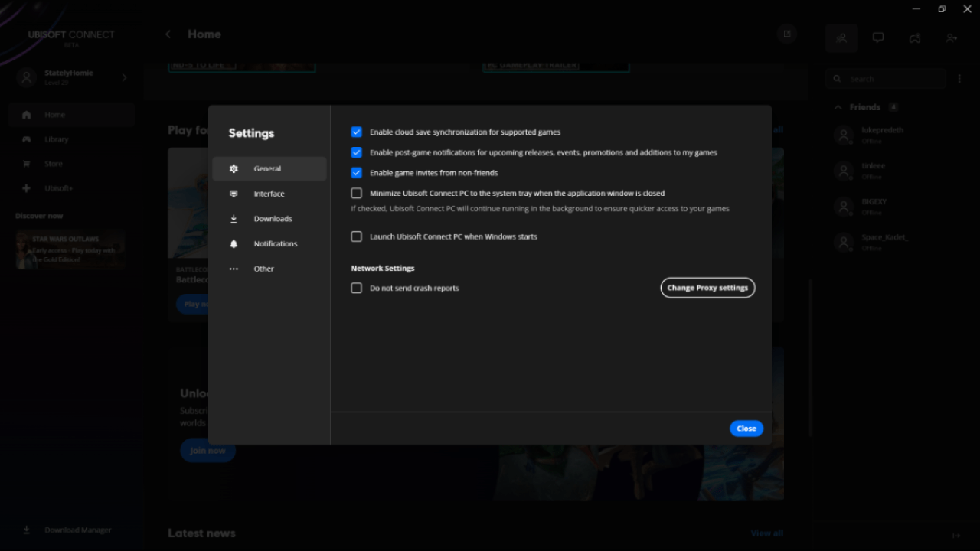Click the main page vertical scrollbar
The width and height of the screenshot is (980, 551).
tap(810, 357)
